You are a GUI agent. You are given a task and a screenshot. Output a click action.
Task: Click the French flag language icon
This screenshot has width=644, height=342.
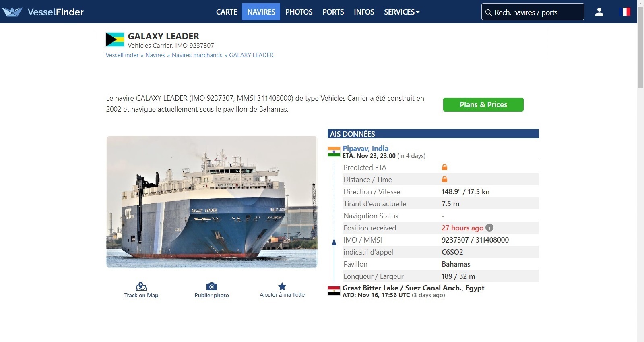pyautogui.click(x=625, y=12)
